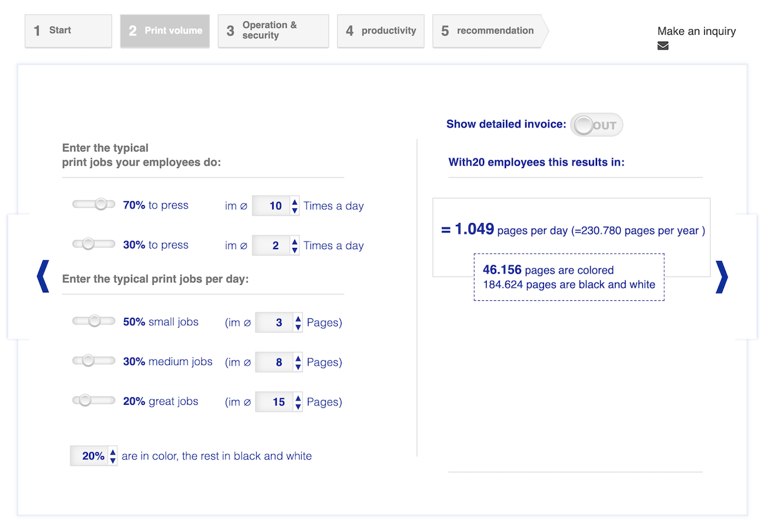Switch to the productivity step tab
764x532 pixels.
[x=380, y=31]
